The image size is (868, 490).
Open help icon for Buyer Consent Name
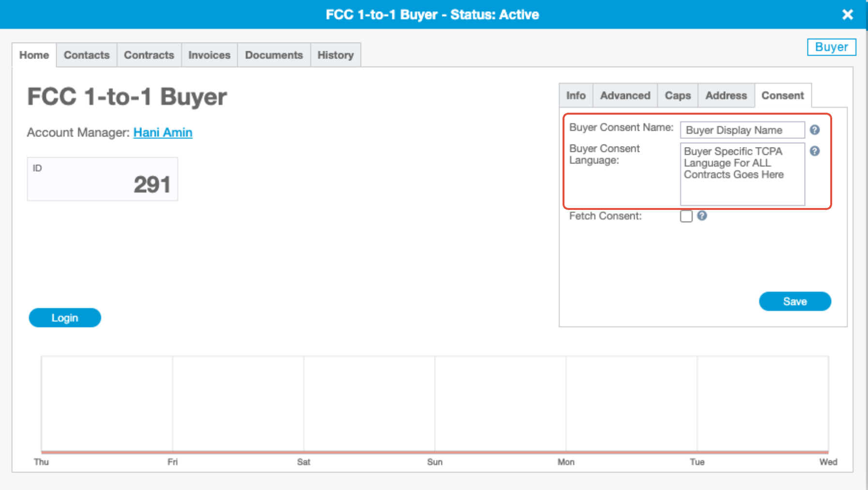[815, 130]
